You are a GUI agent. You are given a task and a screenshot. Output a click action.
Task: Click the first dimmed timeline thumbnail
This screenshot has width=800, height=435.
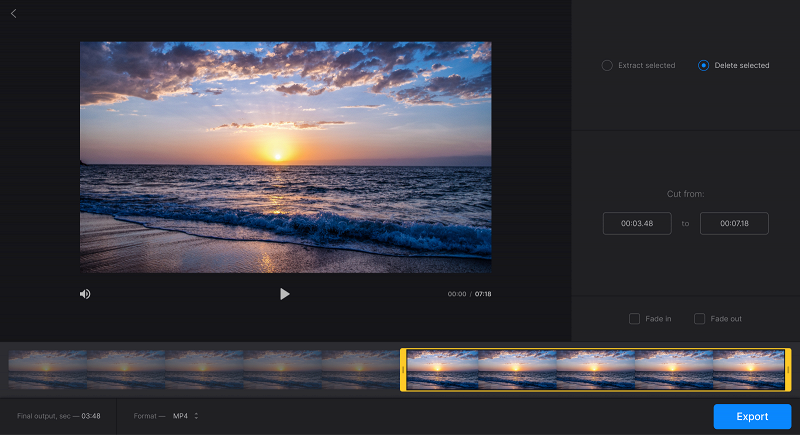pyautogui.click(x=47, y=370)
